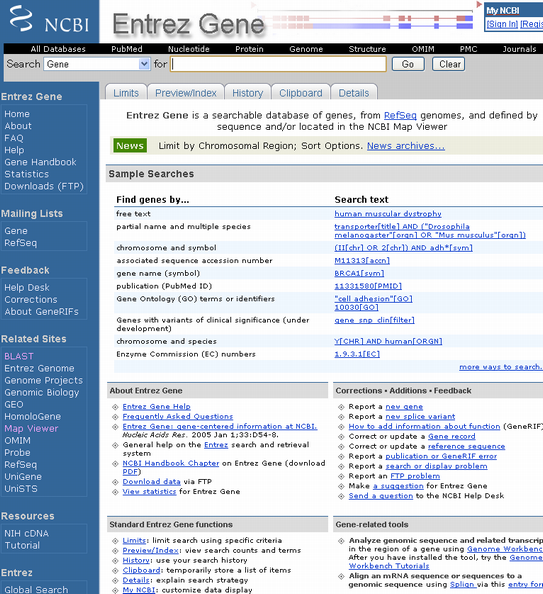Click Y[CHR] AND human[ORGN] sample search

(x=388, y=341)
